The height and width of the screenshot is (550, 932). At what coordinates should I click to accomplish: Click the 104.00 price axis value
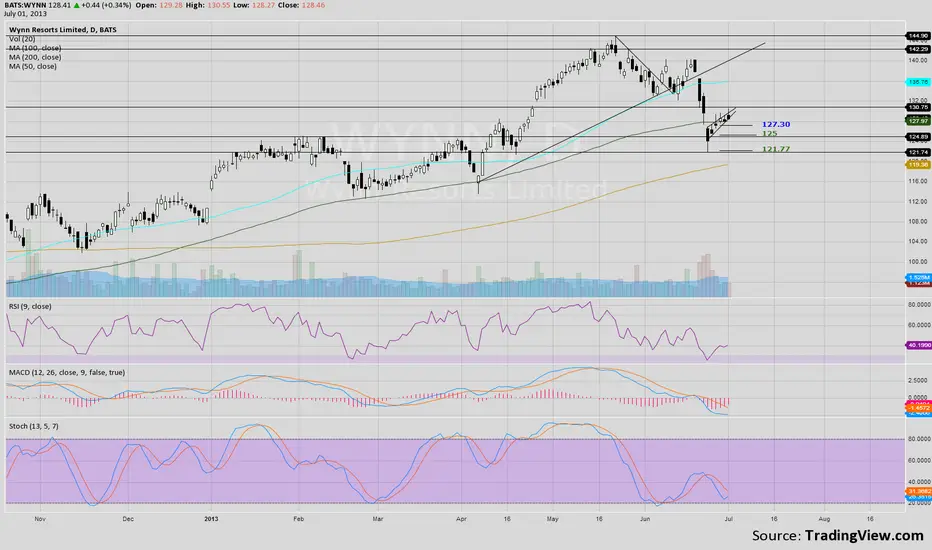click(918, 241)
